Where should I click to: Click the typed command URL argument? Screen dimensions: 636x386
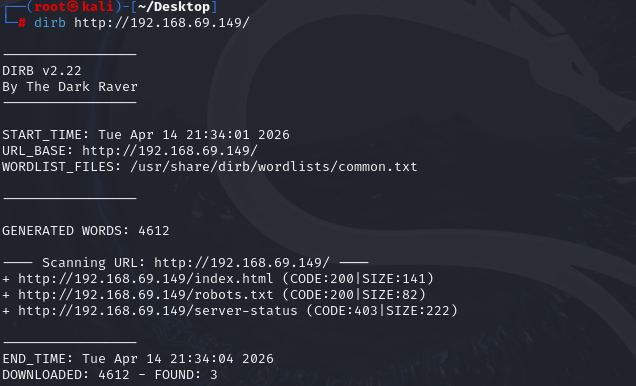pyautogui.click(x=162, y=23)
